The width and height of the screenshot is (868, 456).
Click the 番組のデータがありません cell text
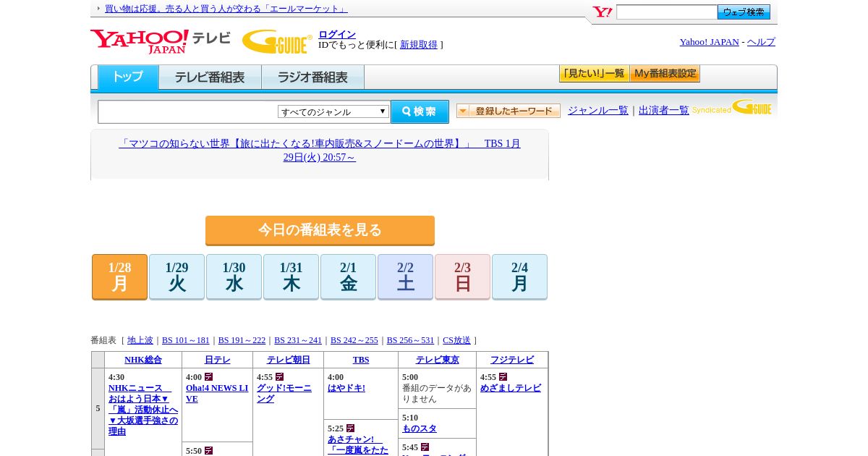coord(437,393)
